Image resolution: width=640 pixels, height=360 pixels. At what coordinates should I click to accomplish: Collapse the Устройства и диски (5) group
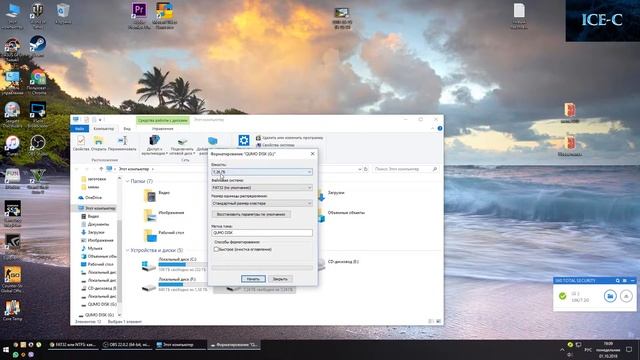(128, 250)
